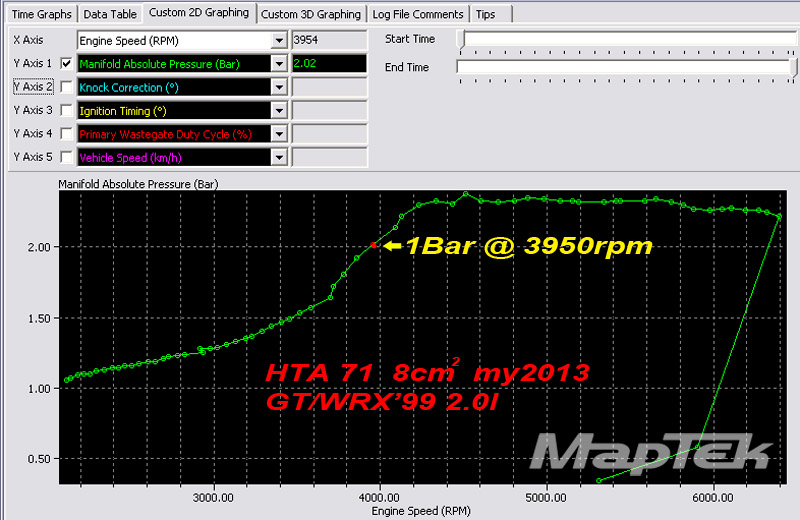This screenshot has width=800, height=520.
Task: Click the 3000.00 x-axis tick label
Action: (x=213, y=498)
